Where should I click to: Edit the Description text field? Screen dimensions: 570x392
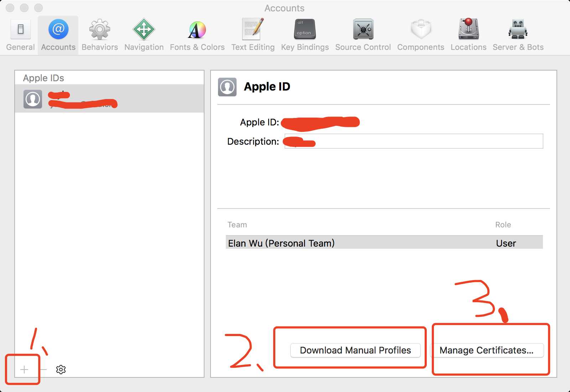click(x=414, y=141)
